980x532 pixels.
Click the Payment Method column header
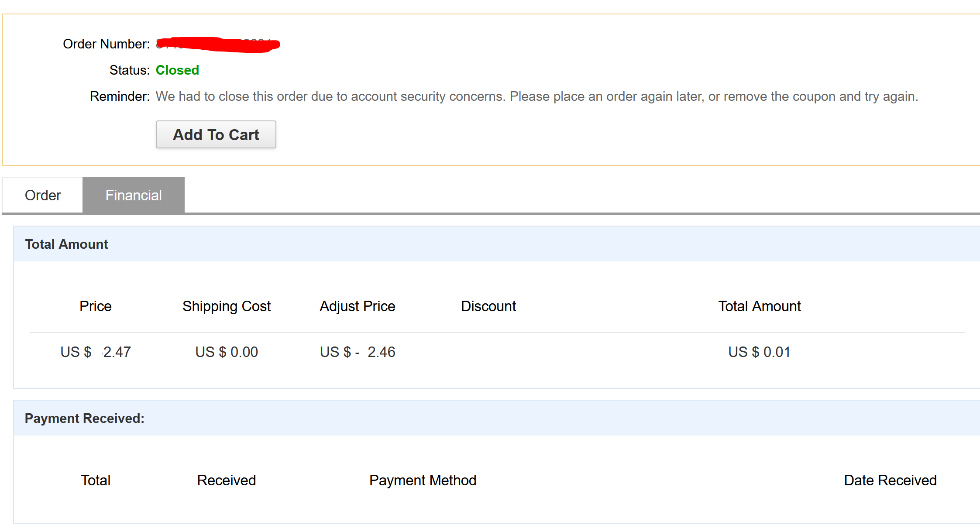click(423, 480)
